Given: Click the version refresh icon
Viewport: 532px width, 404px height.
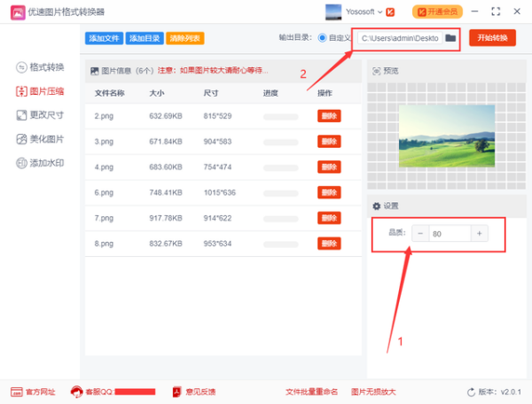Looking at the screenshot, I should point(471,392).
